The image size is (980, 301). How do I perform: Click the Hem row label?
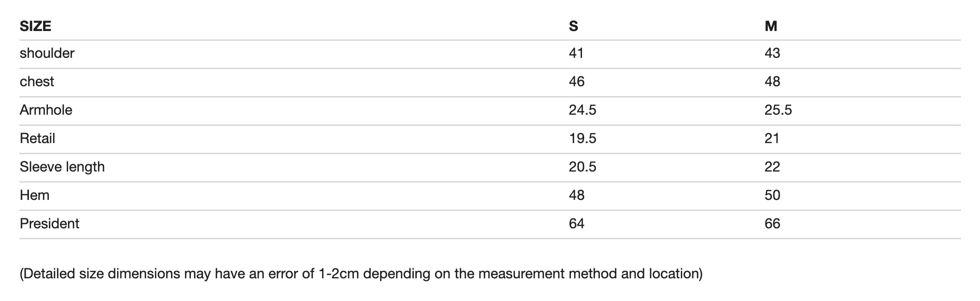pyautogui.click(x=35, y=195)
